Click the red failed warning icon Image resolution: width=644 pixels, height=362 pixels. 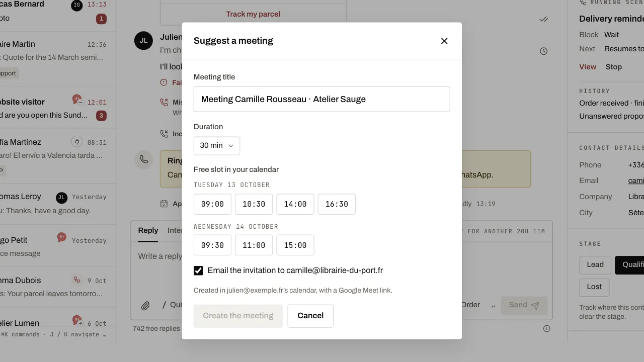click(164, 82)
